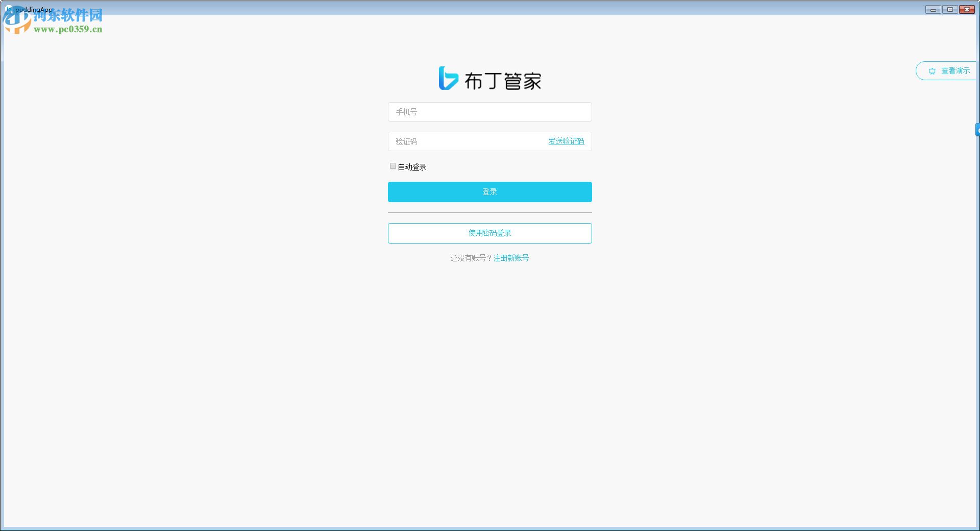The image size is (980, 531).
Task: Open the 注册新账号 registration link
Action: tap(511, 258)
